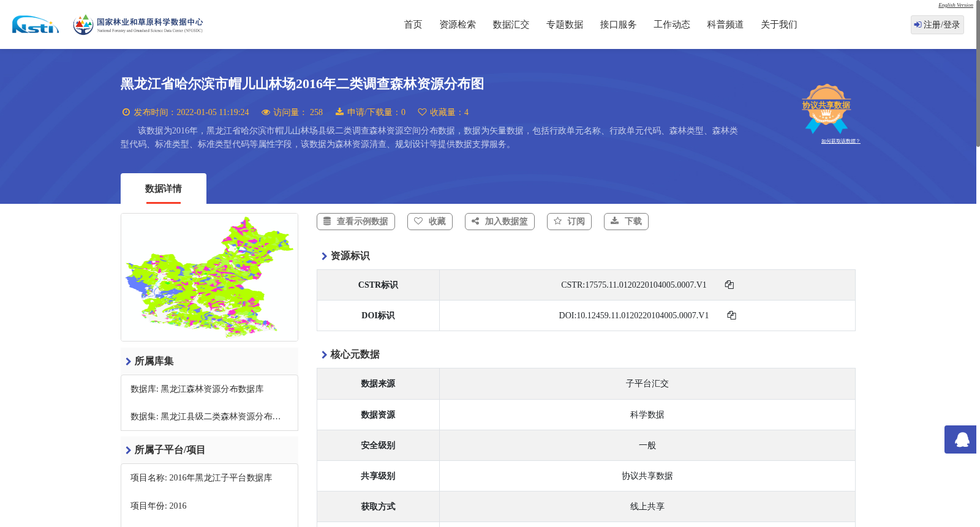Click DOI:10.12459.11.0120220104005.0007.V1 value
Viewport: 980px width, 527px height.
click(x=634, y=316)
